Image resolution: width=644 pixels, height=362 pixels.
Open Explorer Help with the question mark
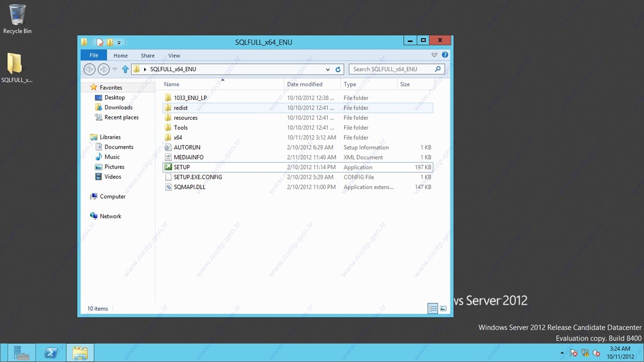pos(445,55)
